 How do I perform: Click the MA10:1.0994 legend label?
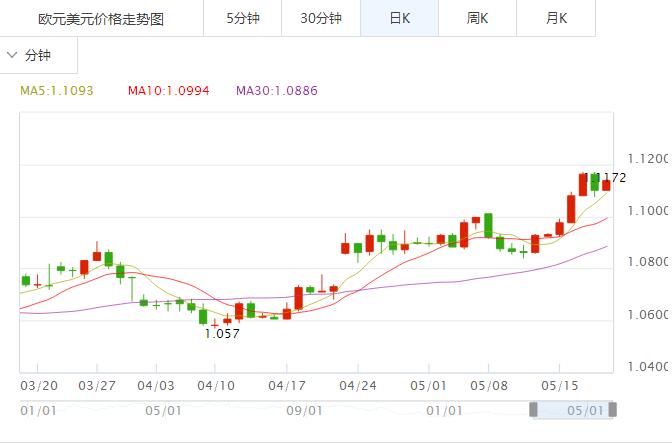tap(169, 91)
